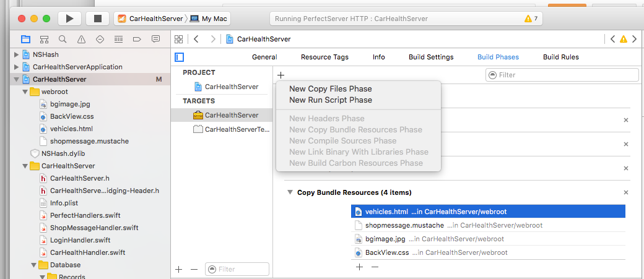644x279 pixels.
Task: Remove the Copy Bundle Resources phase
Action: click(x=625, y=192)
